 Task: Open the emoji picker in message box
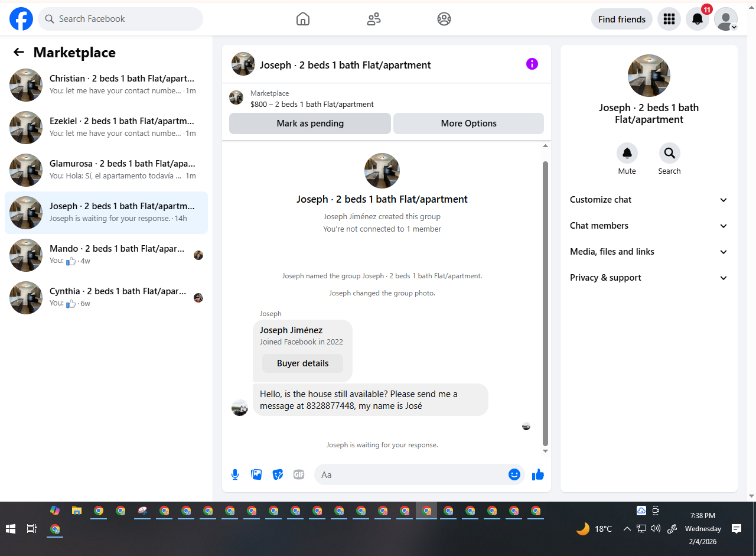(514, 474)
